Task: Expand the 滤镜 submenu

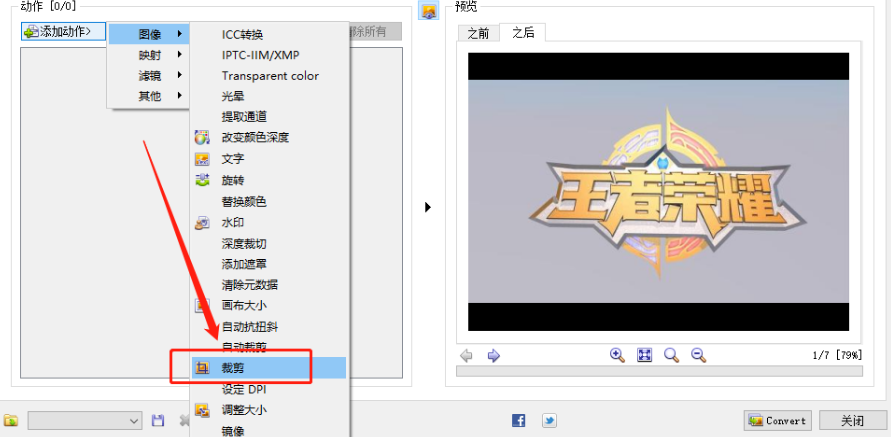Action: [x=149, y=75]
